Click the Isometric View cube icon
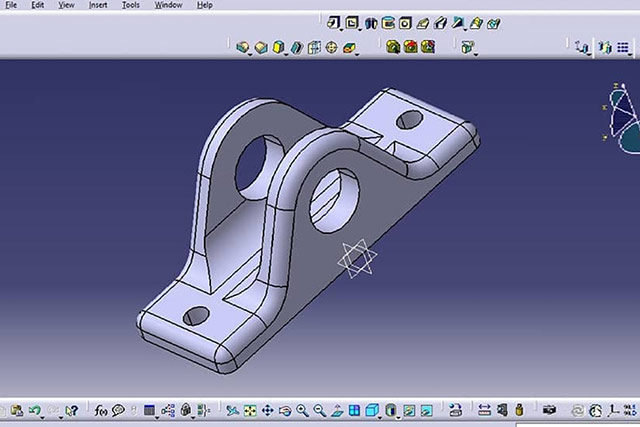Screen dimensions: 640x427 pyautogui.click(x=372, y=410)
